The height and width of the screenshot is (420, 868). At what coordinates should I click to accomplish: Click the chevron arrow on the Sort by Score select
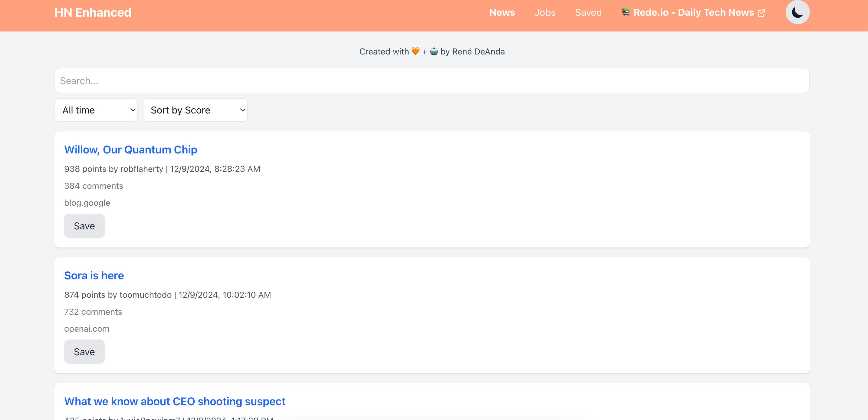coord(242,110)
